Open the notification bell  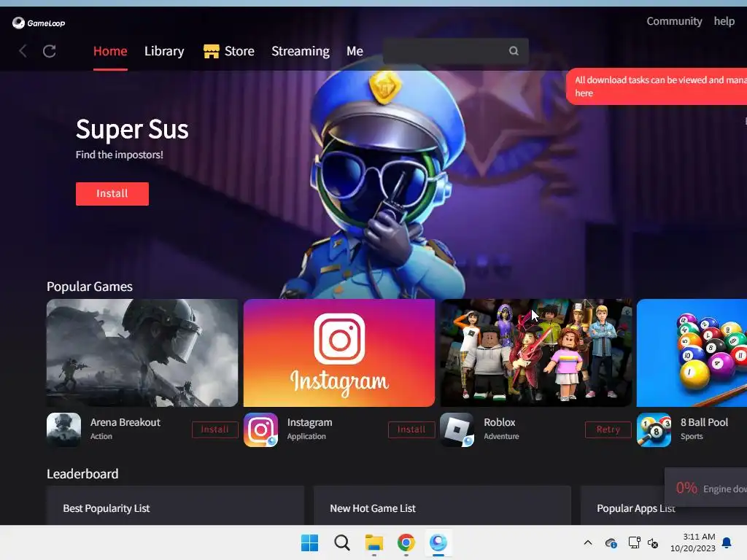click(727, 542)
